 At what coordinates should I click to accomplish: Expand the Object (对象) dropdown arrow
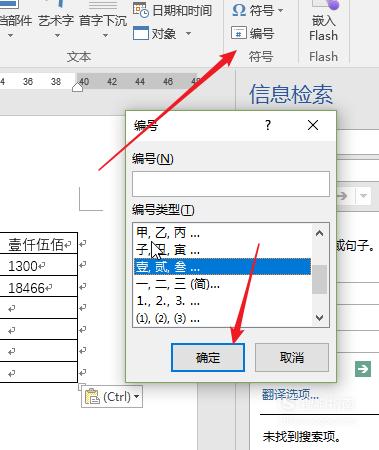click(188, 33)
